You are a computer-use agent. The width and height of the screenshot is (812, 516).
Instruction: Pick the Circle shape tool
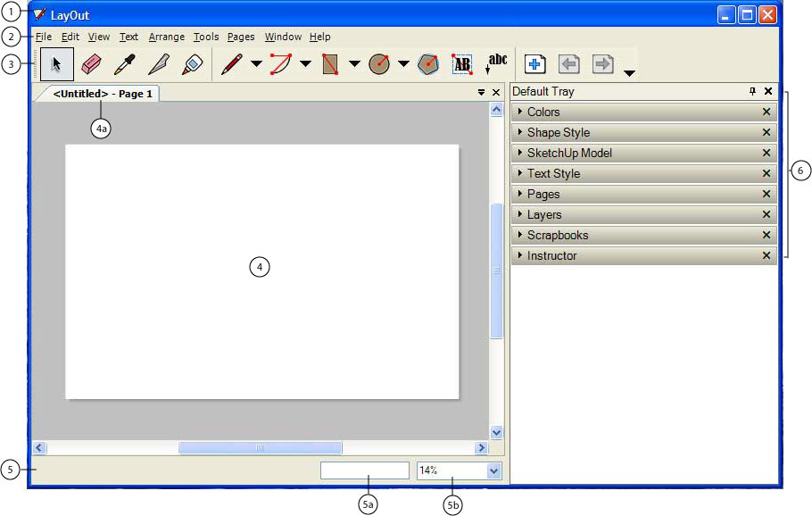point(379,64)
